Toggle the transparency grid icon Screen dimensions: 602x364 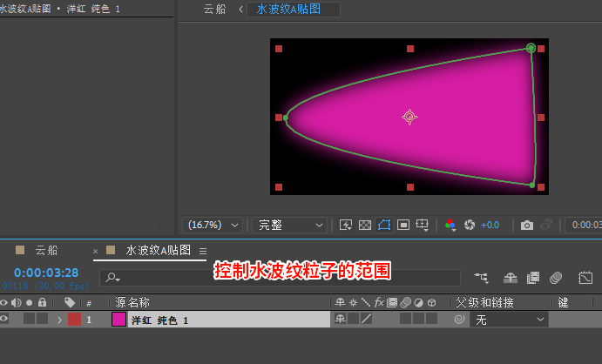click(x=364, y=225)
